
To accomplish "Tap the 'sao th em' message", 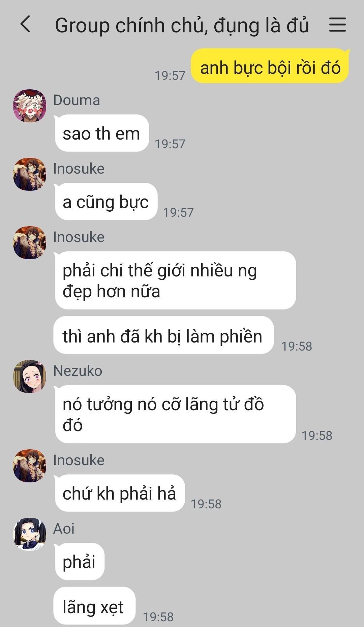I will point(101,133).
